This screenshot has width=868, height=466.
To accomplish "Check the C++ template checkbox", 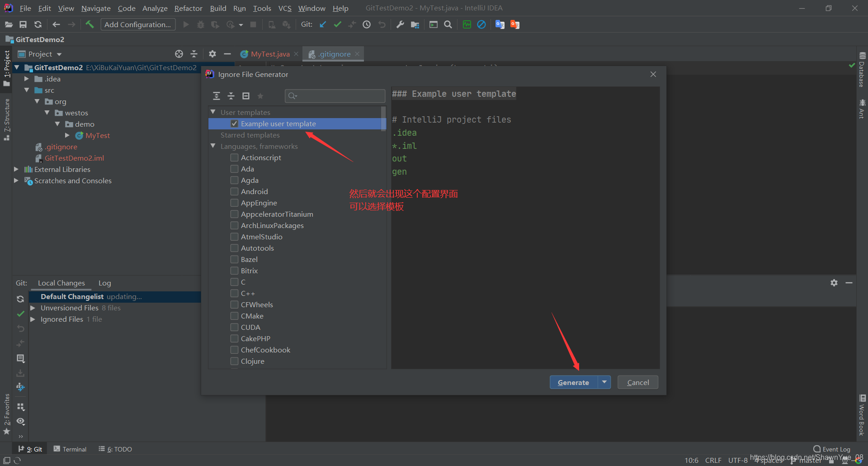I will tap(234, 293).
